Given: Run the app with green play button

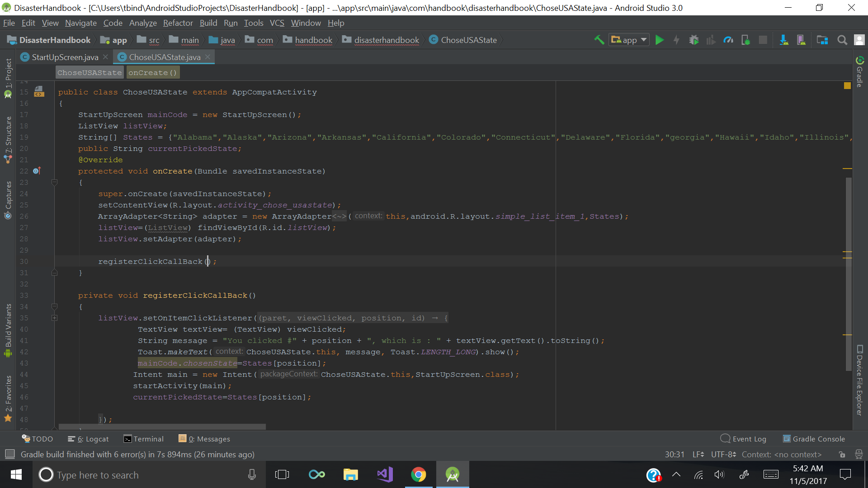Looking at the screenshot, I should point(660,40).
